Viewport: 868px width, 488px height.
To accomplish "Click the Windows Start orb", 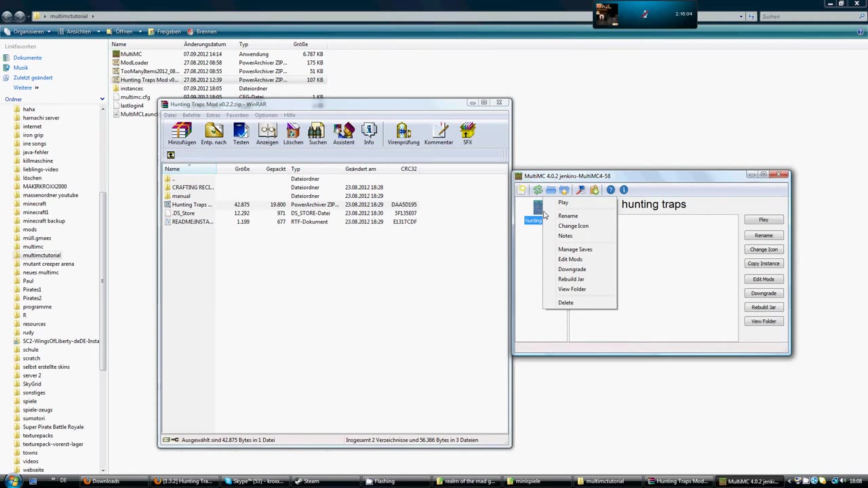I will (x=12, y=481).
